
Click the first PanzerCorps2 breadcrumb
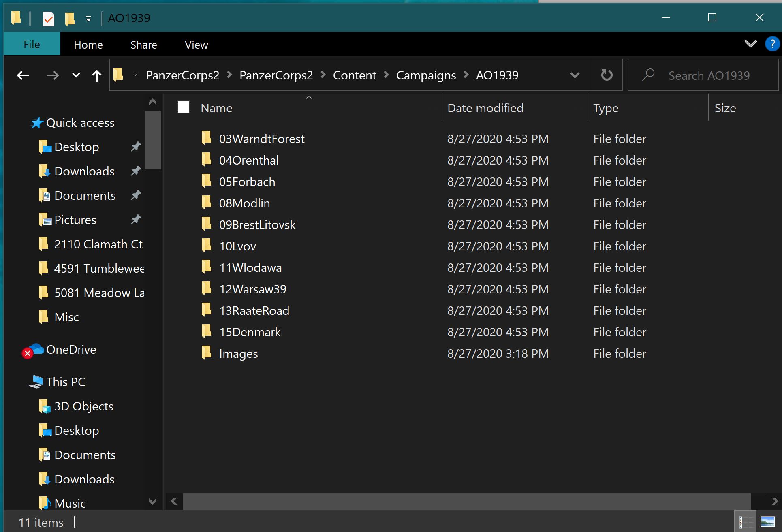click(x=182, y=75)
